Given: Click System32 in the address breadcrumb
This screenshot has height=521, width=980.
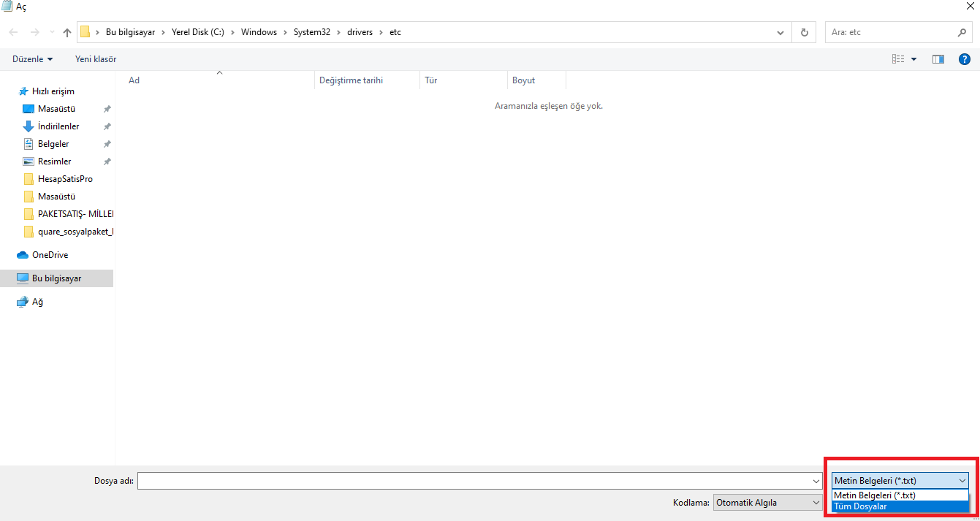Looking at the screenshot, I should 311,33.
